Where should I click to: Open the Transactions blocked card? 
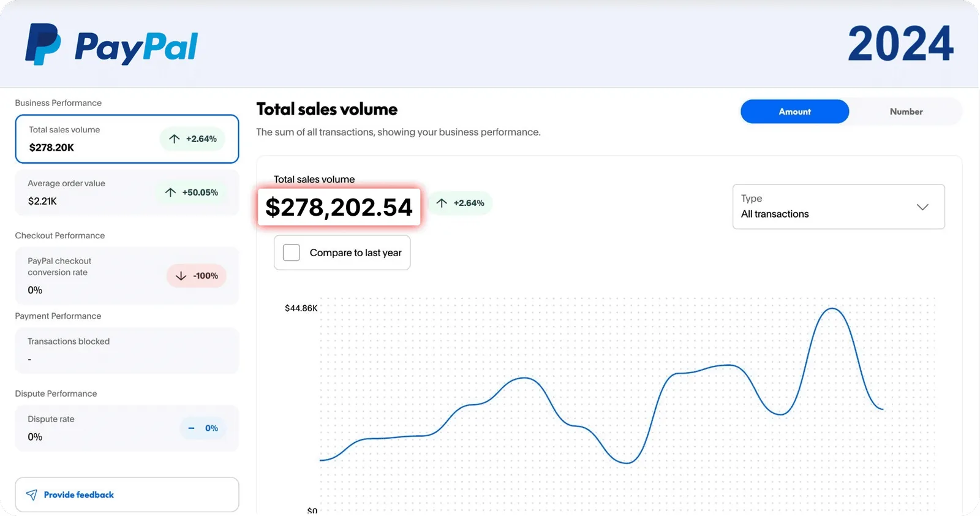point(127,351)
